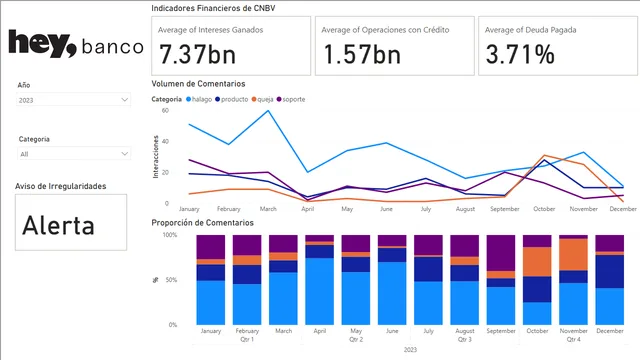Click the Categoría slicer label

click(34, 139)
